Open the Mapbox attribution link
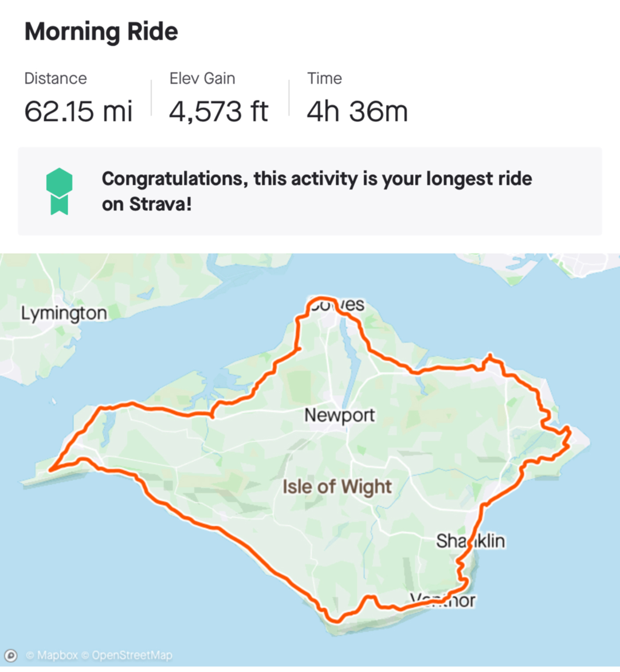Image resolution: width=620 pixels, height=672 pixels. 52,655
